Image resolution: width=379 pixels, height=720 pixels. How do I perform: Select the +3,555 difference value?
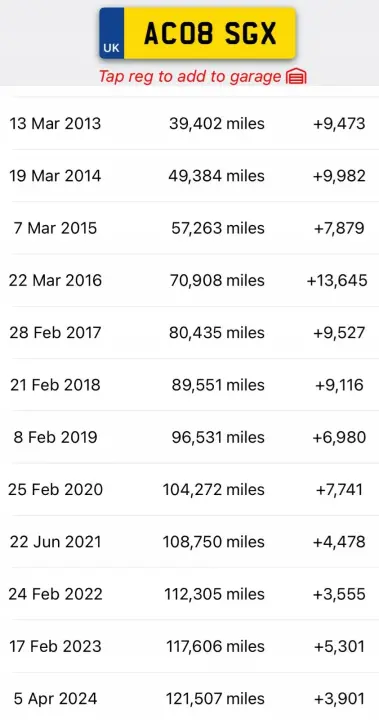click(339, 594)
